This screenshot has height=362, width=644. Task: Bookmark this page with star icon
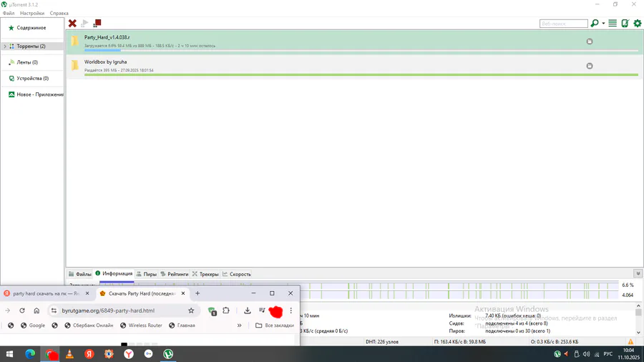(191, 310)
